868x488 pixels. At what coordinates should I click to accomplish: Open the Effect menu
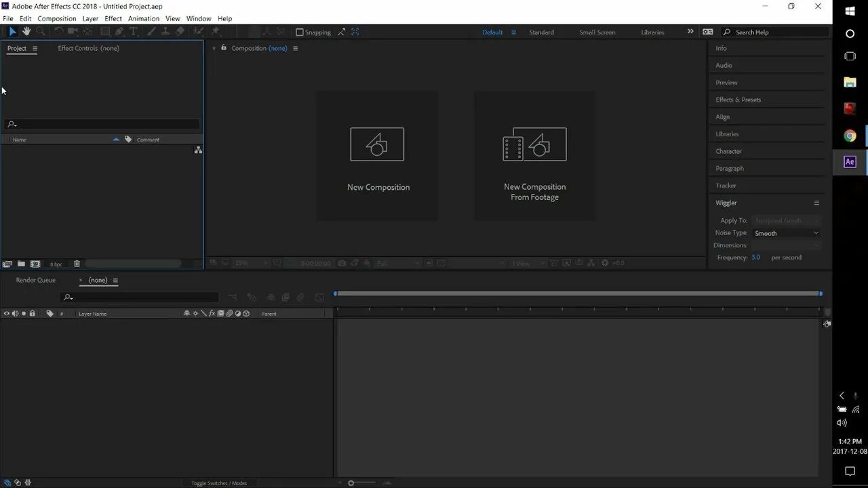113,18
